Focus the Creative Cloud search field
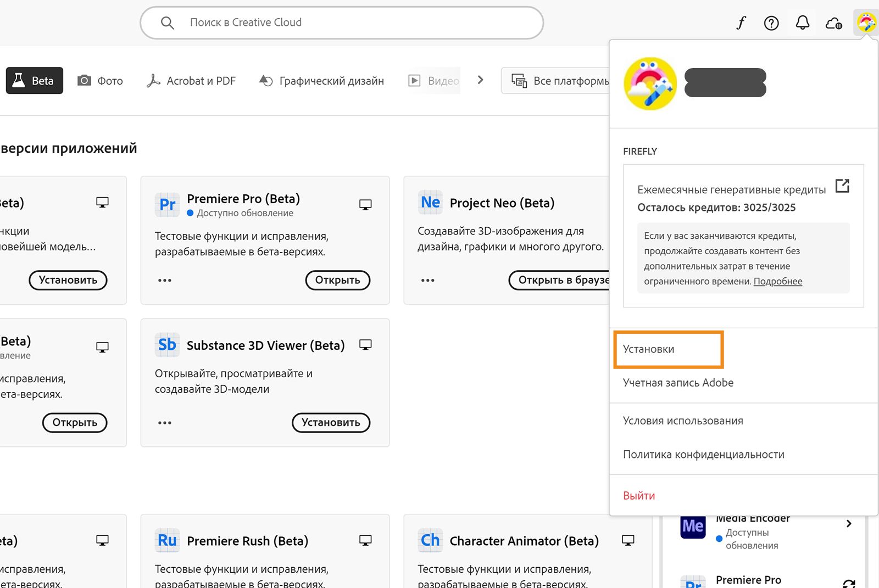 point(342,23)
